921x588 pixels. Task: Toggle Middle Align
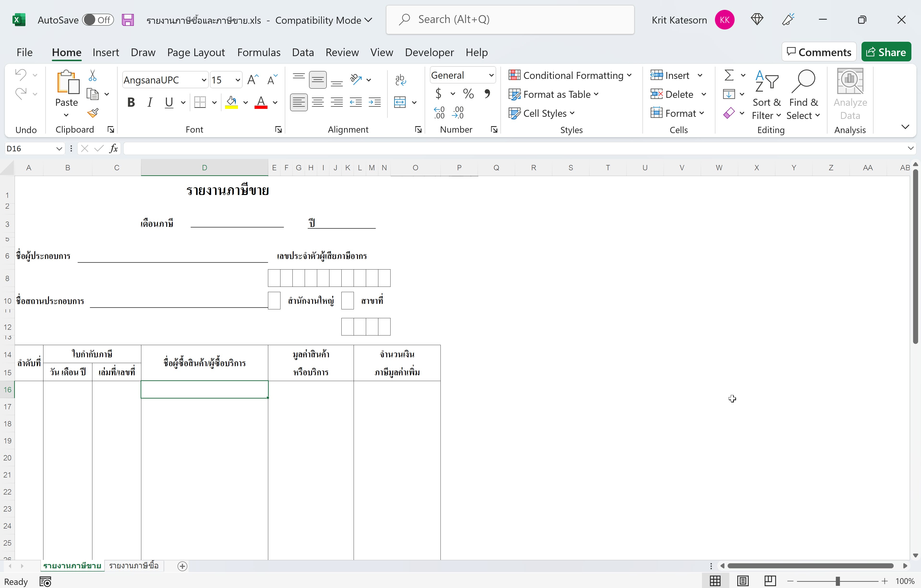pyautogui.click(x=318, y=80)
